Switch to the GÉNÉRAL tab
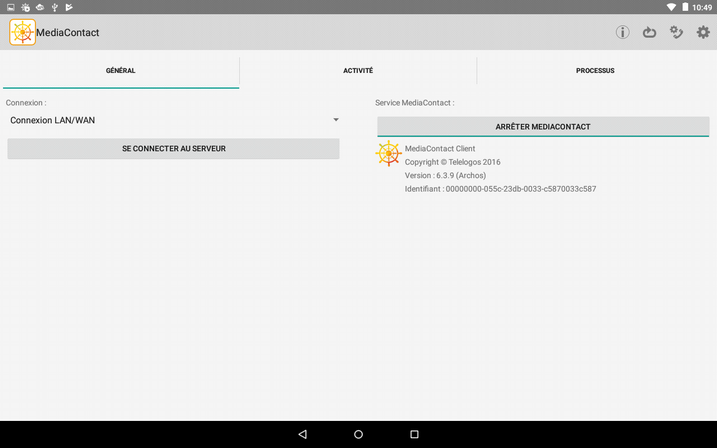This screenshot has height=448, width=717. [121, 70]
